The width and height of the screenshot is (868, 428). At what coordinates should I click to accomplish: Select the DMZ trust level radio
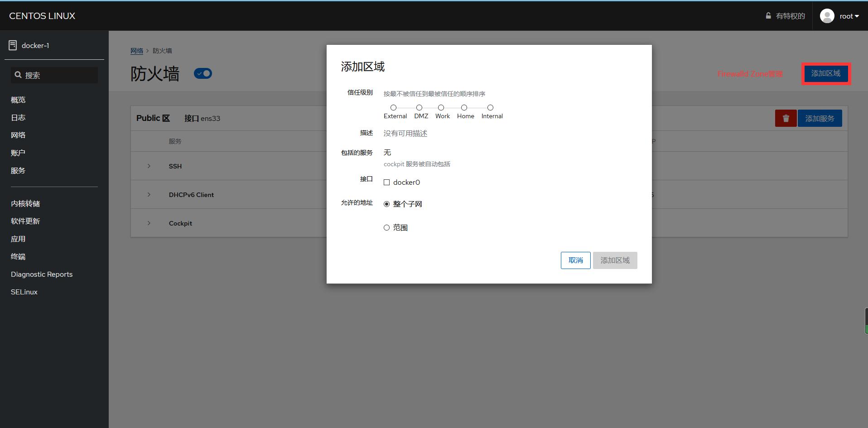pyautogui.click(x=419, y=107)
